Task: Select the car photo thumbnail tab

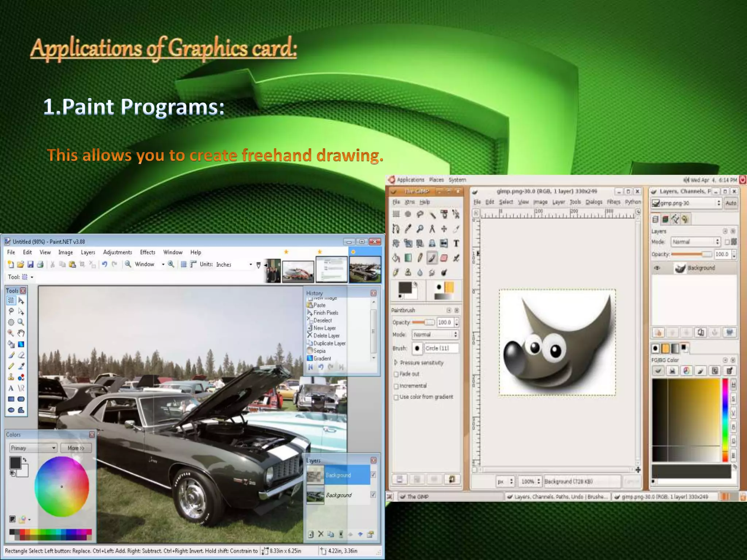Action: click(365, 269)
